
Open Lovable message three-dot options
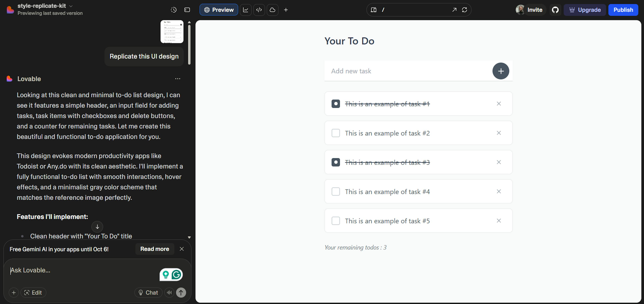pos(177,79)
